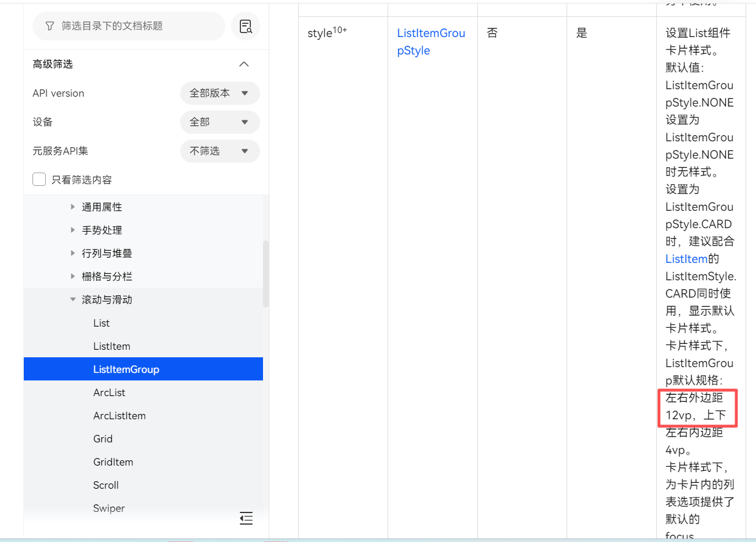Image resolution: width=756 pixels, height=542 pixels.
Task: Check the 只看筛选内容 checkbox
Action: click(39, 180)
